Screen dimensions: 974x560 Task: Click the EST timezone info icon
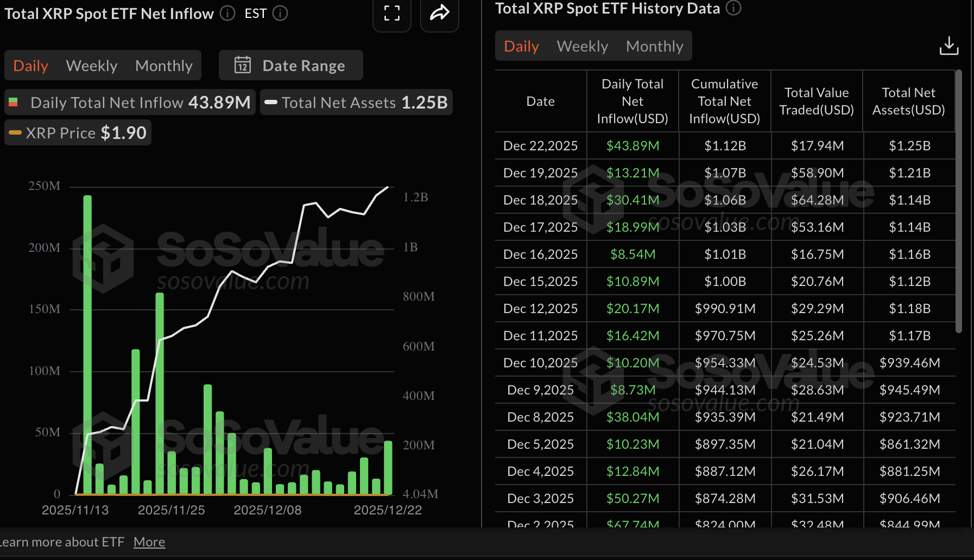[281, 14]
